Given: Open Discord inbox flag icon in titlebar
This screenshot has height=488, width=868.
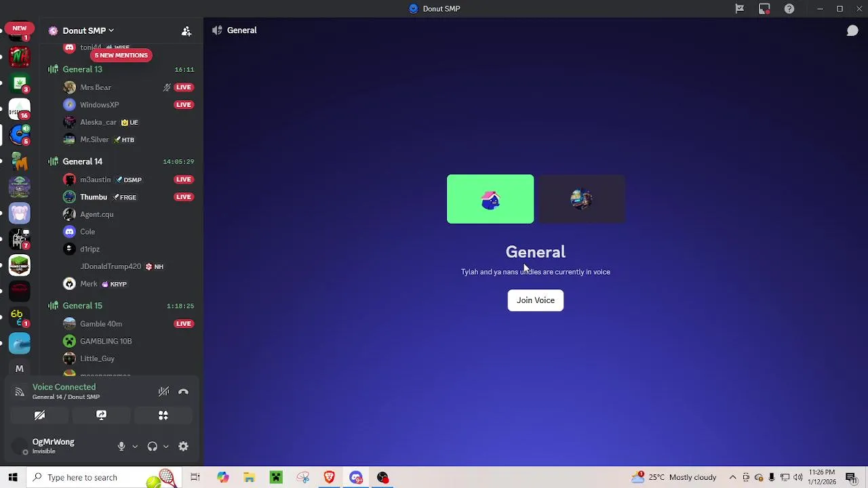Looking at the screenshot, I should (739, 9).
